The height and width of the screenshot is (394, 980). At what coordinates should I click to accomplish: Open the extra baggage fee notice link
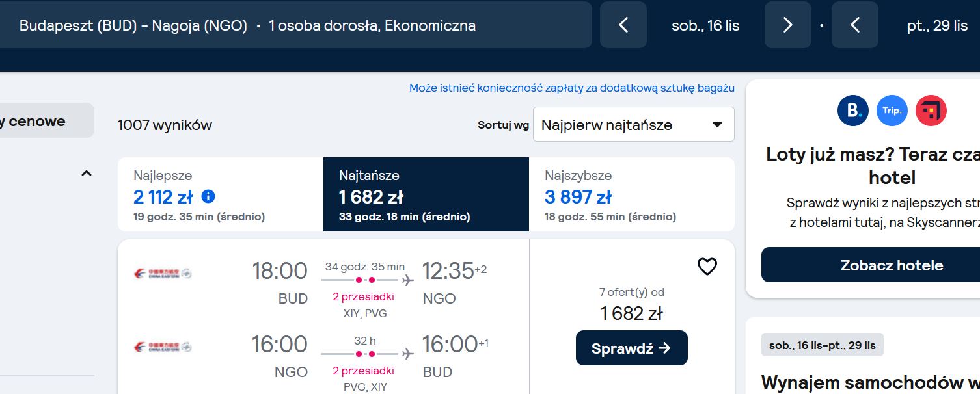(x=572, y=88)
